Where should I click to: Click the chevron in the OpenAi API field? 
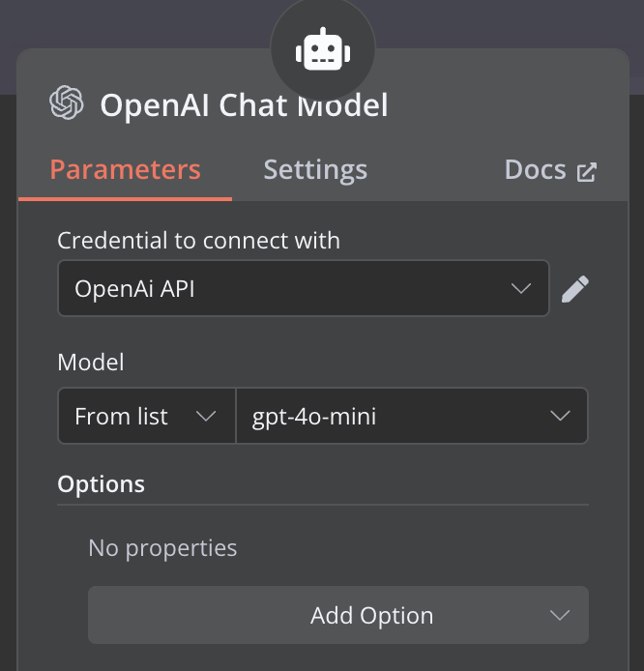click(x=521, y=288)
